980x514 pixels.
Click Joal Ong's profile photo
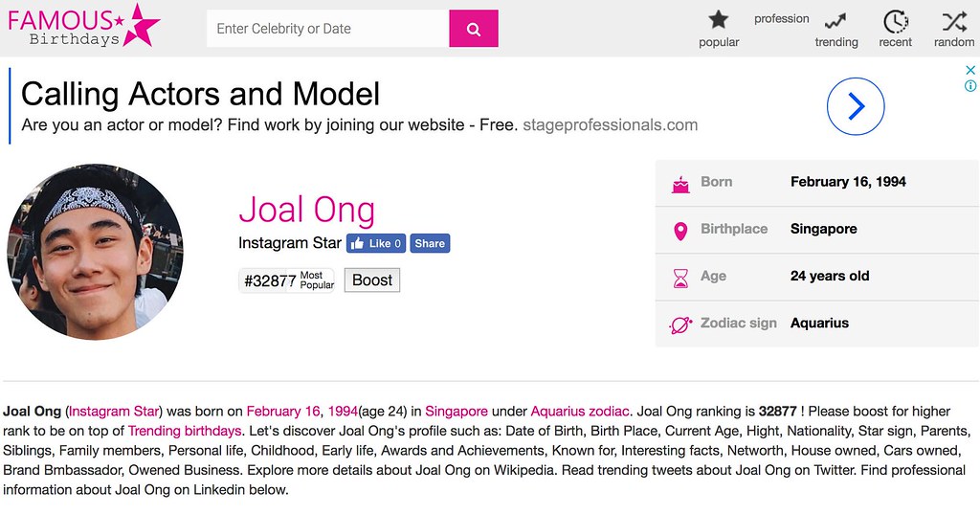95,252
